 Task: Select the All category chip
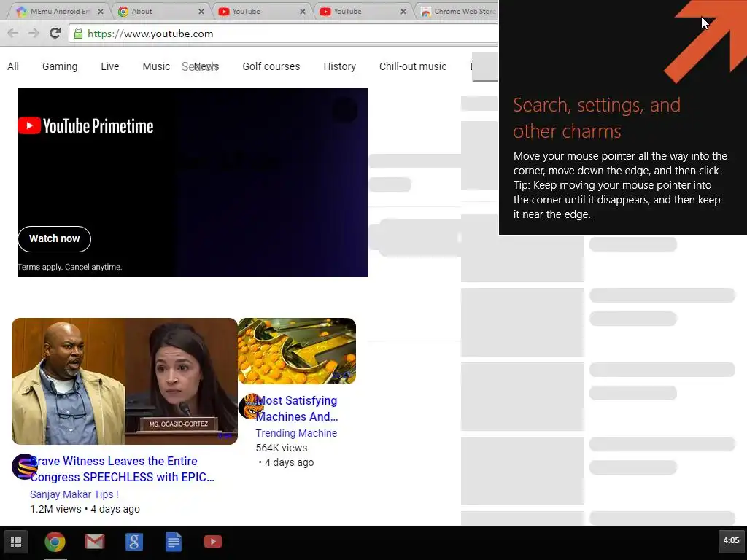pyautogui.click(x=13, y=66)
